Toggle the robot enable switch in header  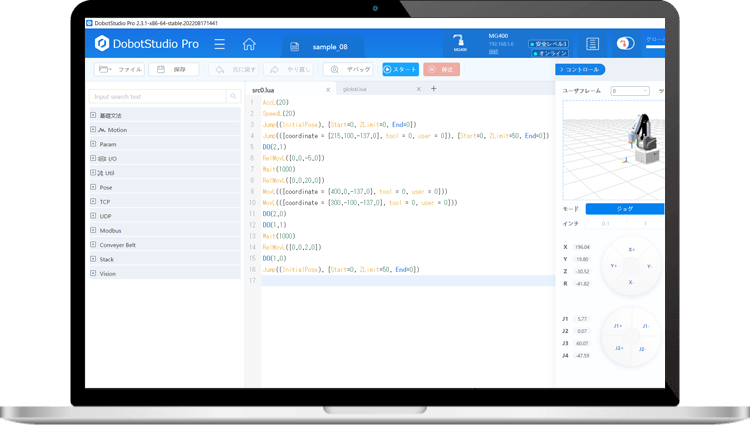(624, 44)
